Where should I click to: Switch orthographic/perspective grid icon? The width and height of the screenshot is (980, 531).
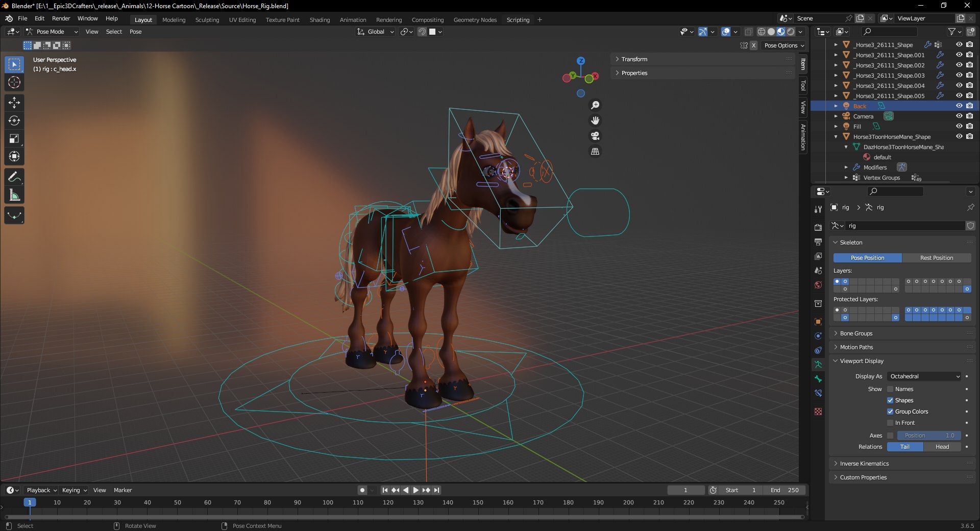(595, 151)
